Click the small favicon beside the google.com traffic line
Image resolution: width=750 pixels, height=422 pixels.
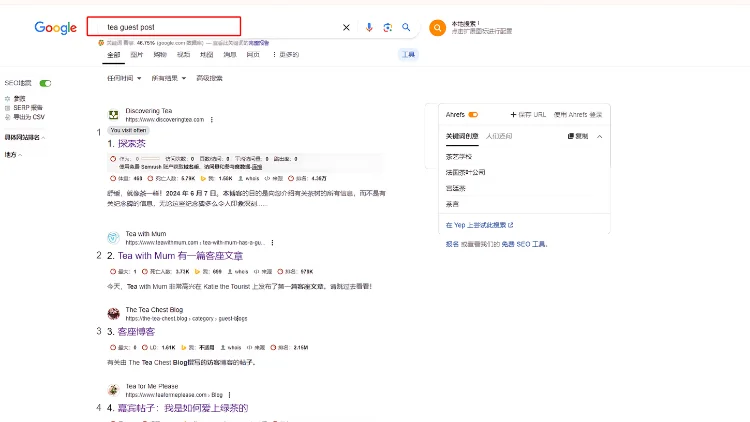[x=101, y=43]
